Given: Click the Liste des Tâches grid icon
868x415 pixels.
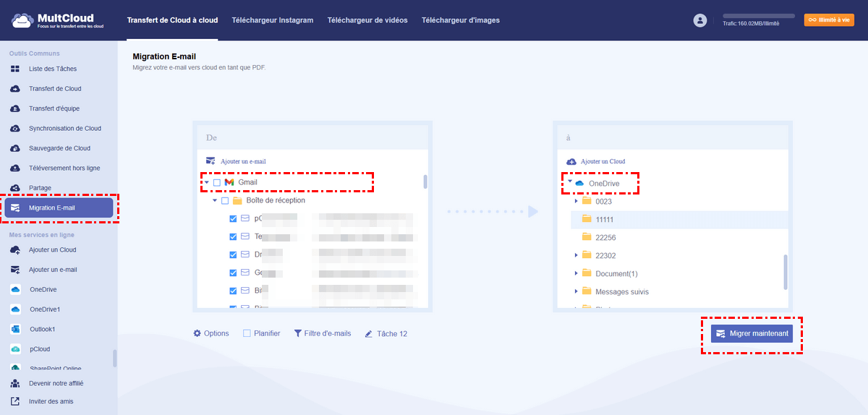Looking at the screenshot, I should [15, 69].
